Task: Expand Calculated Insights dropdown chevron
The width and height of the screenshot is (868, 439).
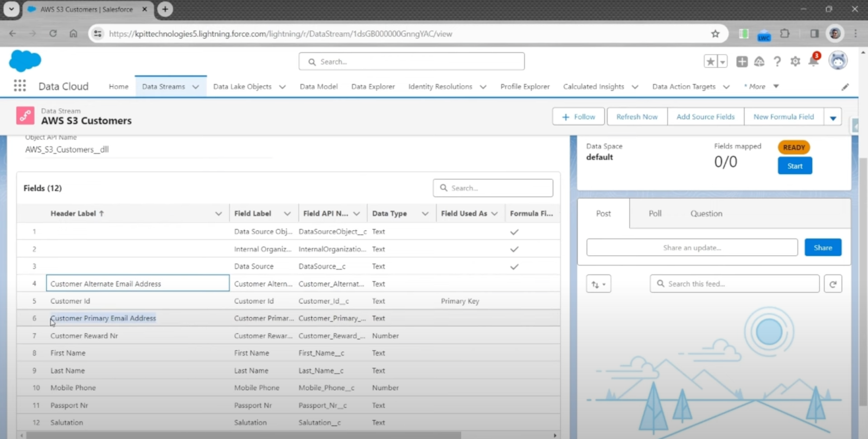Action: [x=635, y=87]
